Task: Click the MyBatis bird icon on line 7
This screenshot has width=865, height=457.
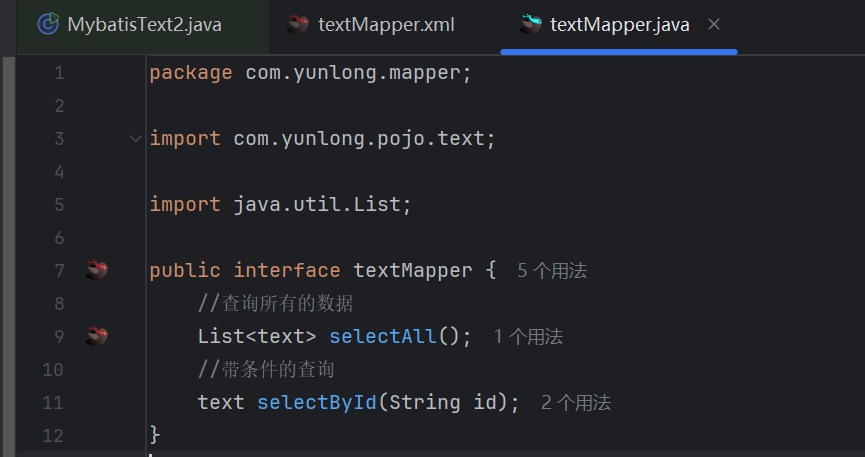Action: [x=97, y=270]
